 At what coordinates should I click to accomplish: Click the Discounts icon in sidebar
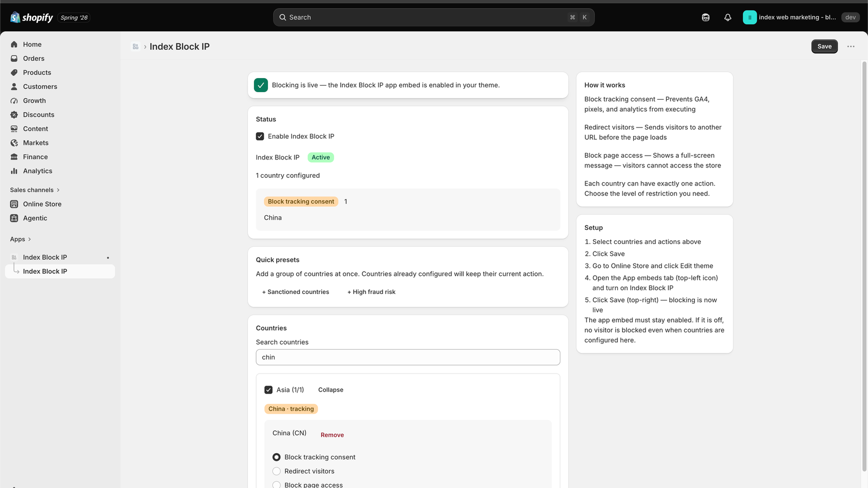click(14, 115)
